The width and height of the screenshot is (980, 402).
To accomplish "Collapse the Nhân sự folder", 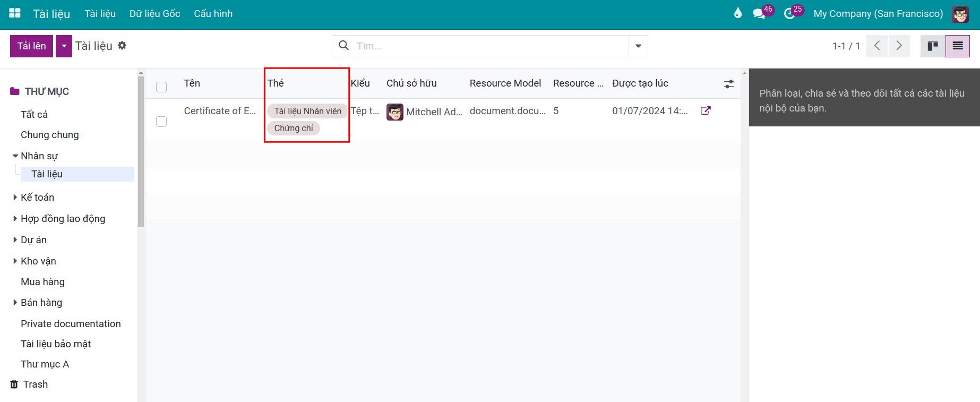I will (x=15, y=156).
